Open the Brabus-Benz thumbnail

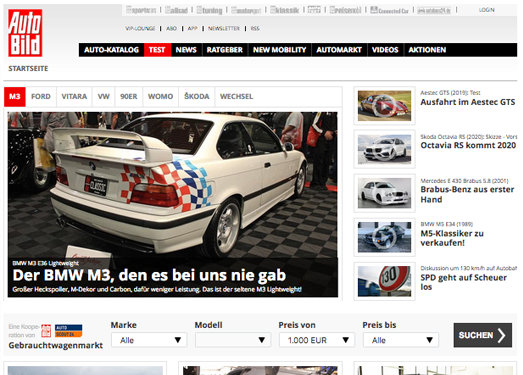pos(384,193)
